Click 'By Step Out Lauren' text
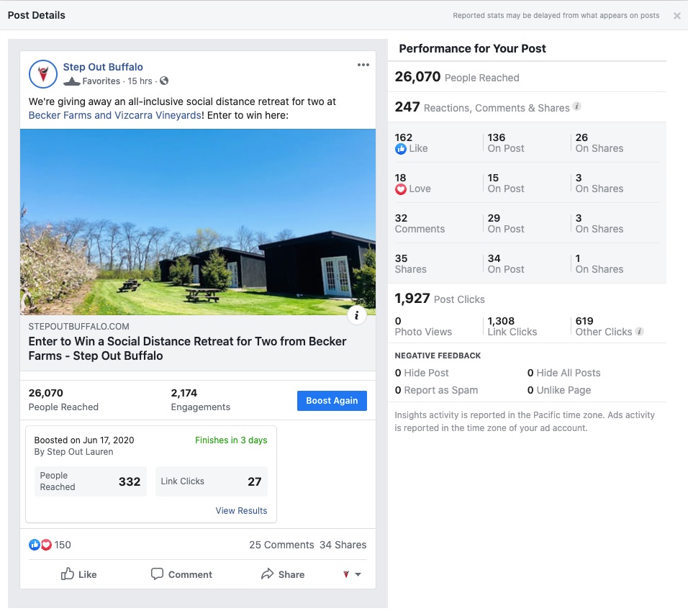The image size is (688, 616). 73,451
